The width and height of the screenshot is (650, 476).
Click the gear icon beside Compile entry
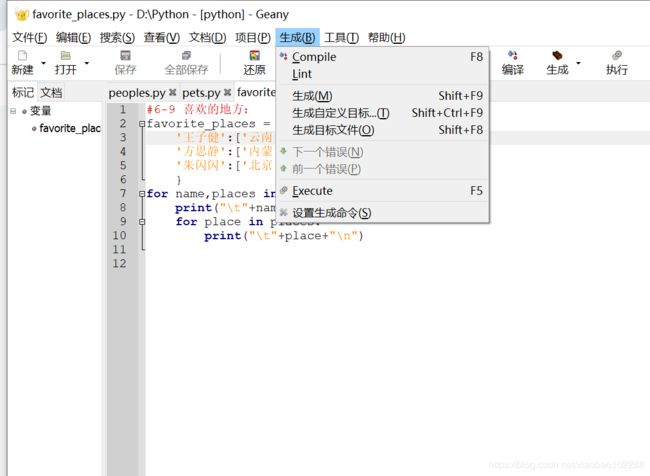[284, 56]
